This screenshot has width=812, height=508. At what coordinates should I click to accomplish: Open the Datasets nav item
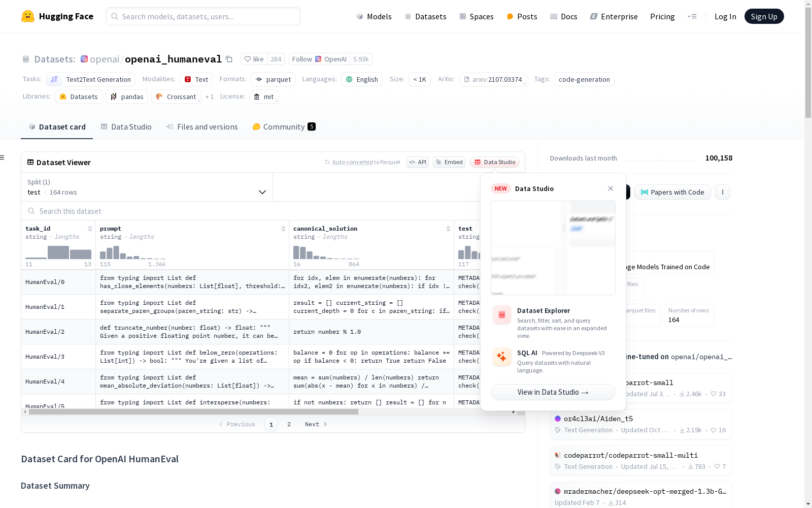click(x=425, y=16)
